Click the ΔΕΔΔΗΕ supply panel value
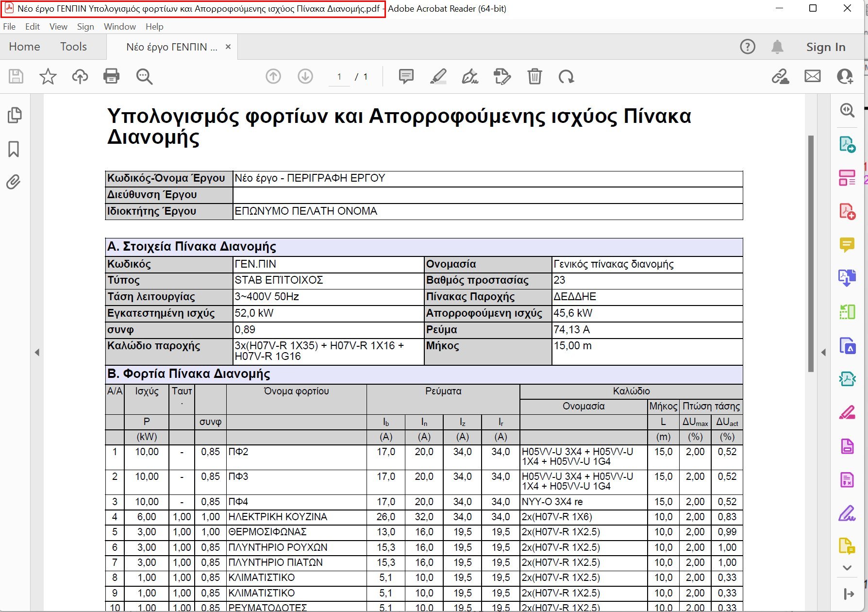The image size is (868, 612). click(575, 296)
